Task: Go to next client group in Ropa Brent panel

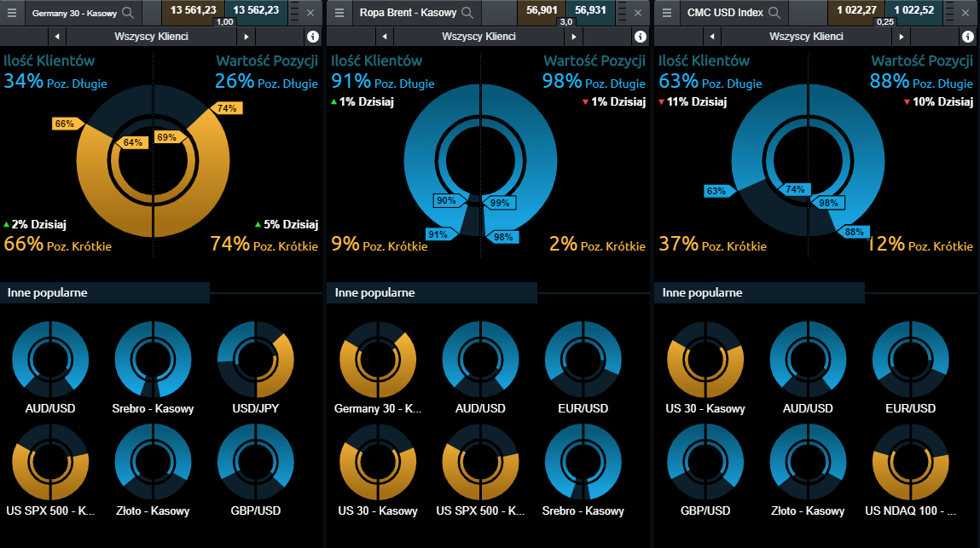Action: pos(574,37)
